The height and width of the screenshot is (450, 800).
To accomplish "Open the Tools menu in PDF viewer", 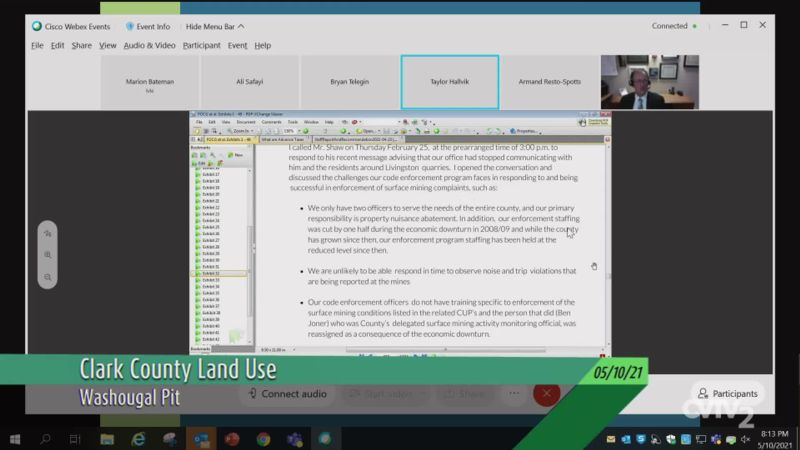I will pyautogui.click(x=293, y=122).
